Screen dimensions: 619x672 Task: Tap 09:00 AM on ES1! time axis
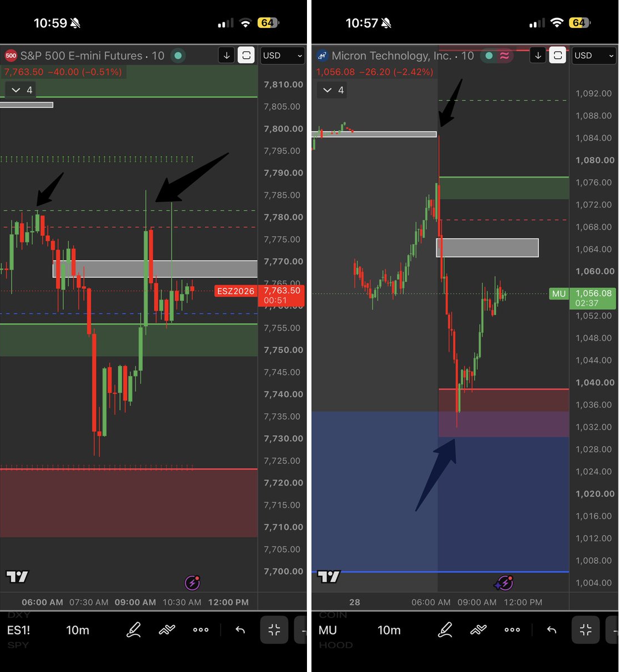pos(136,603)
